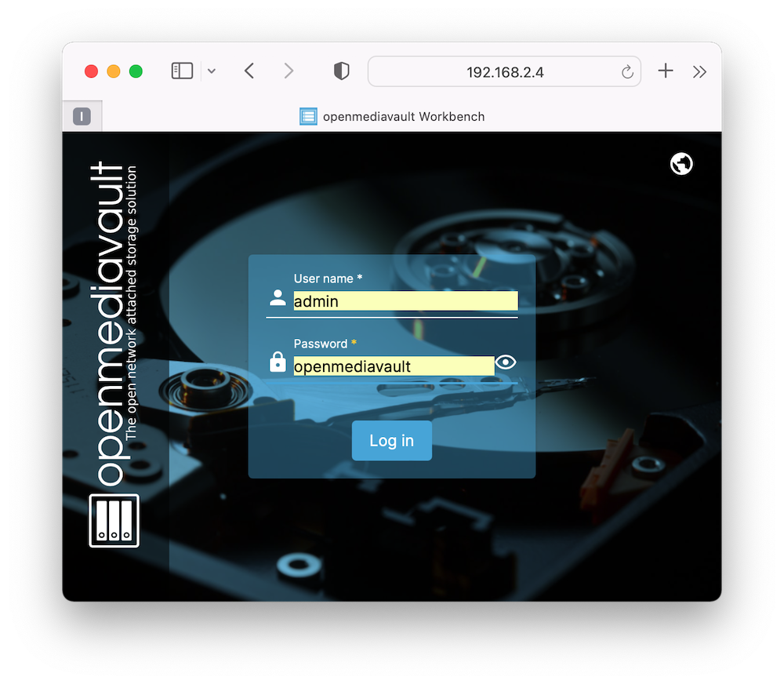Open the privacy report shield icon

(x=341, y=71)
